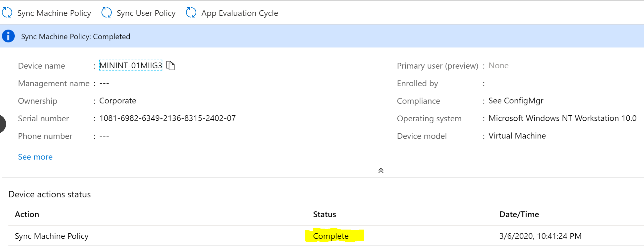Sort by Status column header
644x248 pixels.
[324, 214]
